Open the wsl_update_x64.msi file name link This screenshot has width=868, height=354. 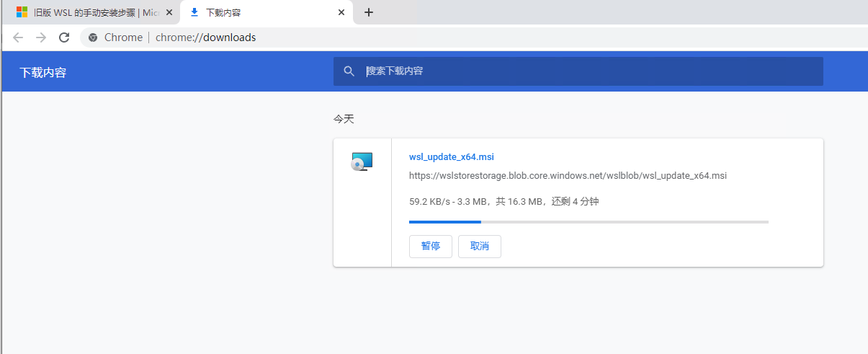(x=451, y=157)
